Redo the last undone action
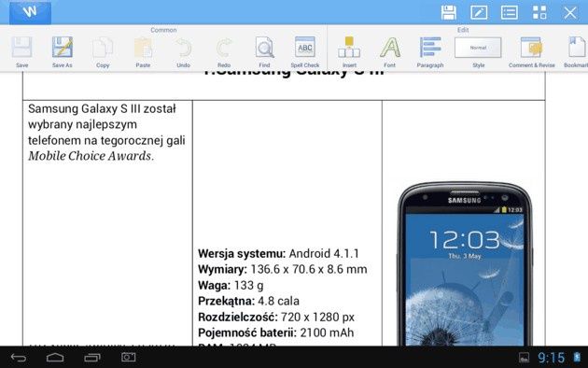This screenshot has width=588, height=368. click(224, 52)
